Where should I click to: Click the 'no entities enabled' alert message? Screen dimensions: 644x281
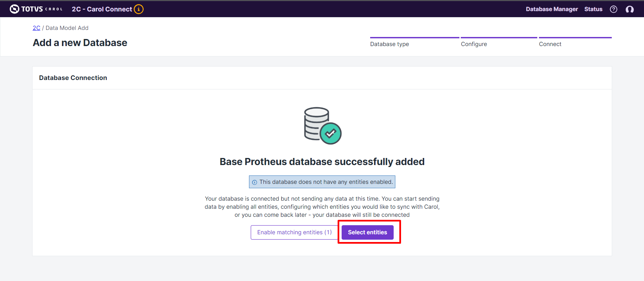(326, 182)
